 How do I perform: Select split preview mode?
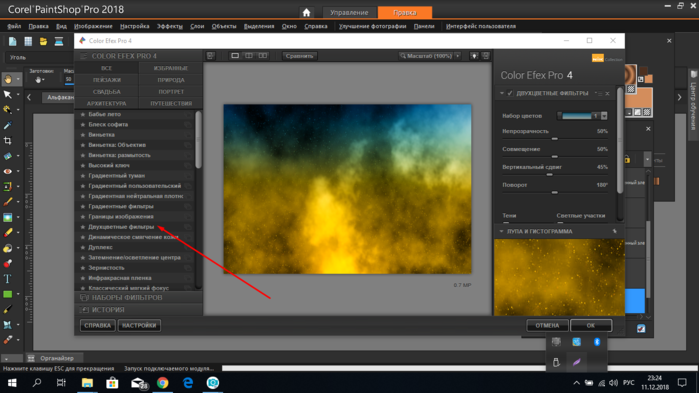tap(249, 56)
